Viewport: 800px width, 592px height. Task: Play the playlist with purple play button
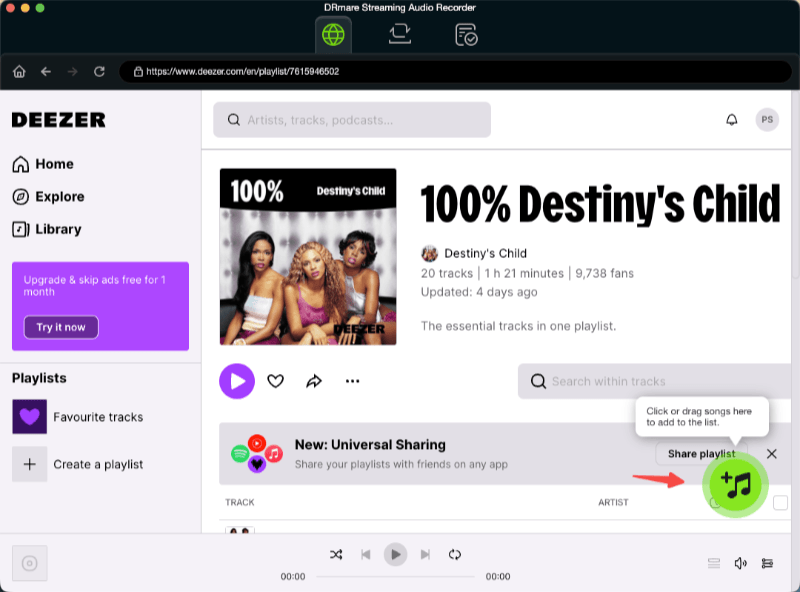(x=237, y=381)
